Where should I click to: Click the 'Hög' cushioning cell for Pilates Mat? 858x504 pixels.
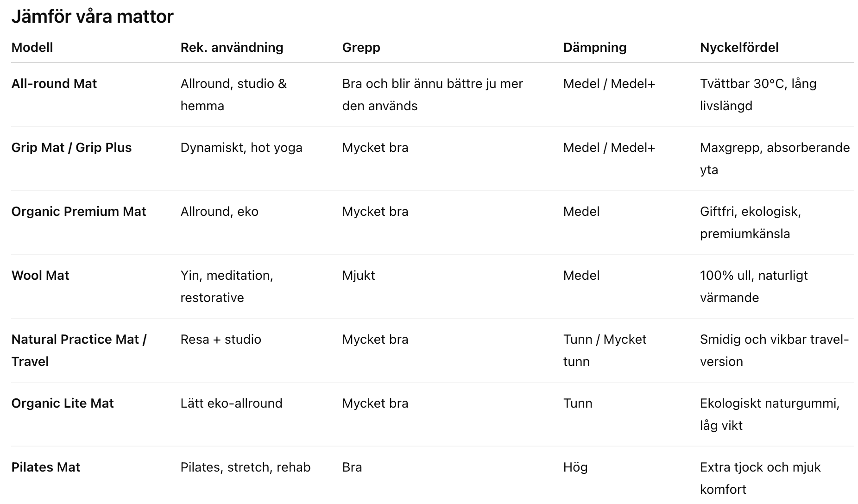[x=575, y=467]
